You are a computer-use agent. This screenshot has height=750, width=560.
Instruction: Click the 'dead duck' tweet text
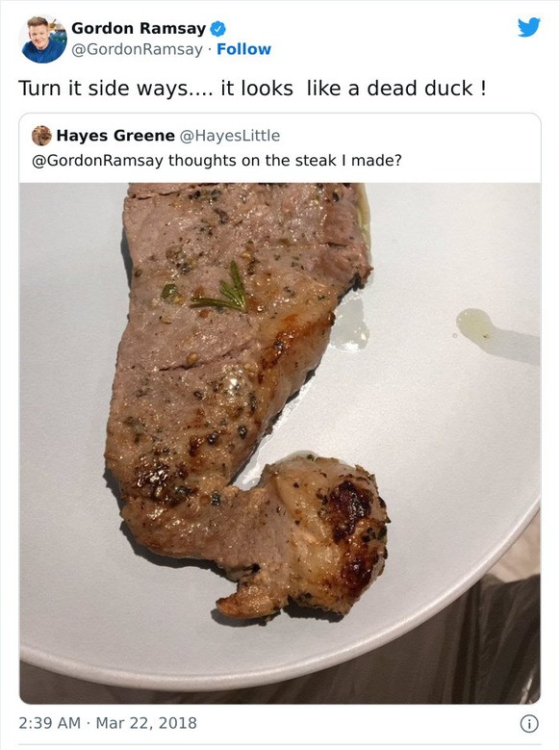coord(252,89)
